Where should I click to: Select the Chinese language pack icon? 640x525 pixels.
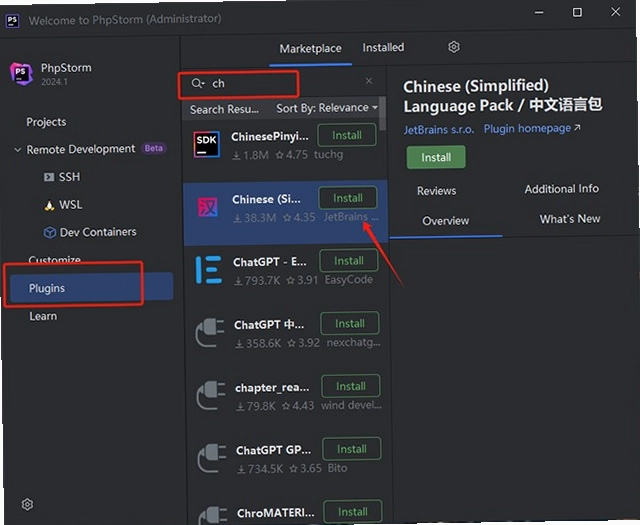(208, 207)
